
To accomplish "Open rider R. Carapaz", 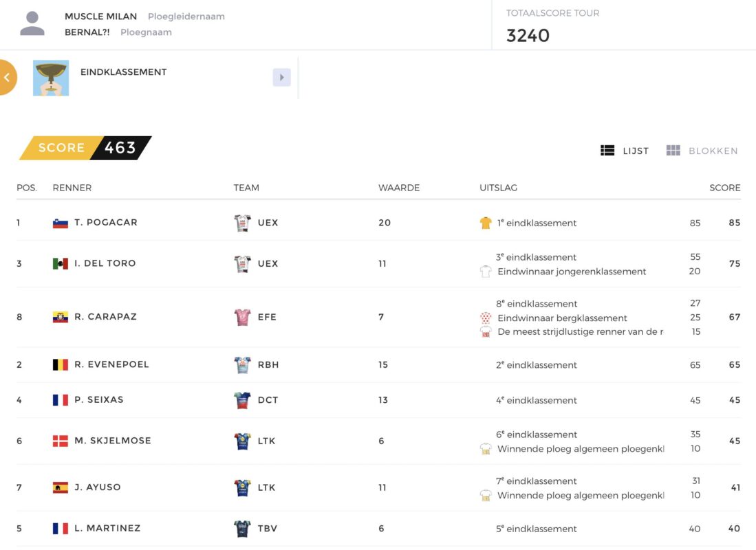I will (105, 317).
